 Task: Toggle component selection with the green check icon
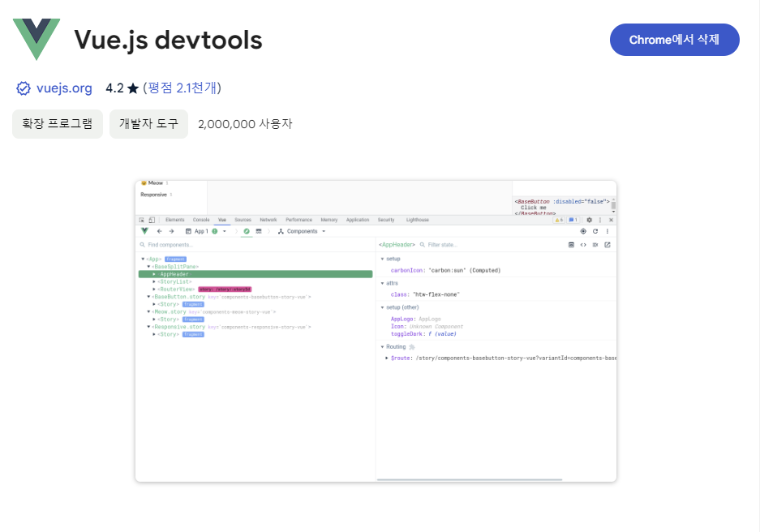246,232
